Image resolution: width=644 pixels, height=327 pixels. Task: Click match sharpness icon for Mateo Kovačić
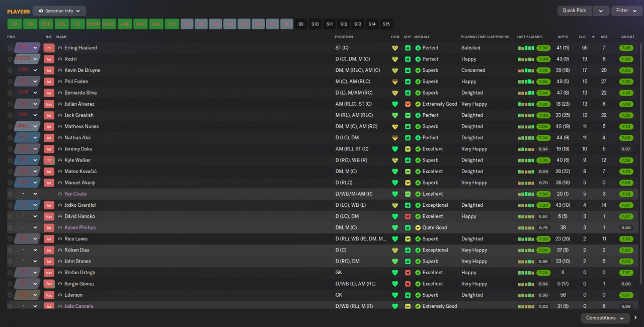pyautogui.click(x=408, y=172)
